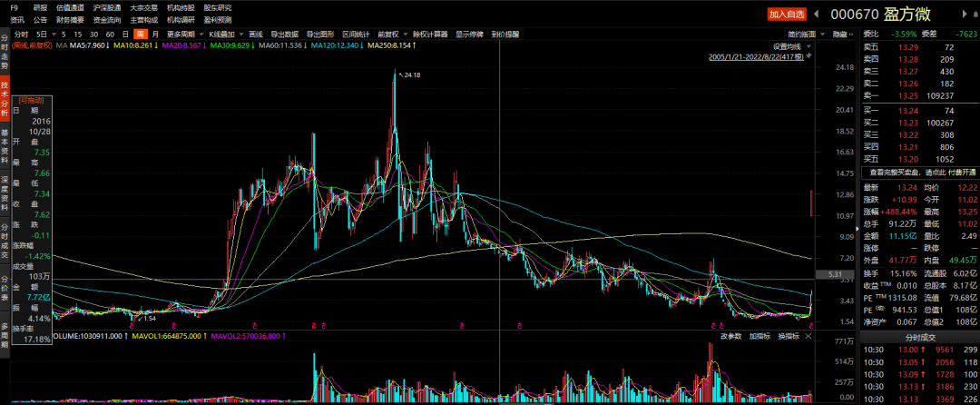Open 资讯 in the second menu row
Image resolution: width=980 pixels, height=405 pixels.
17,20
